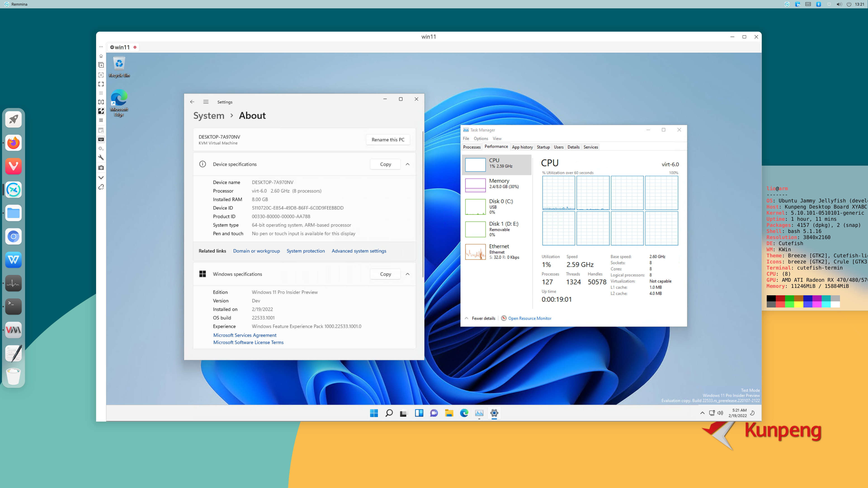
Task: Open File Explorer on Windows taskbar
Action: coord(449,413)
